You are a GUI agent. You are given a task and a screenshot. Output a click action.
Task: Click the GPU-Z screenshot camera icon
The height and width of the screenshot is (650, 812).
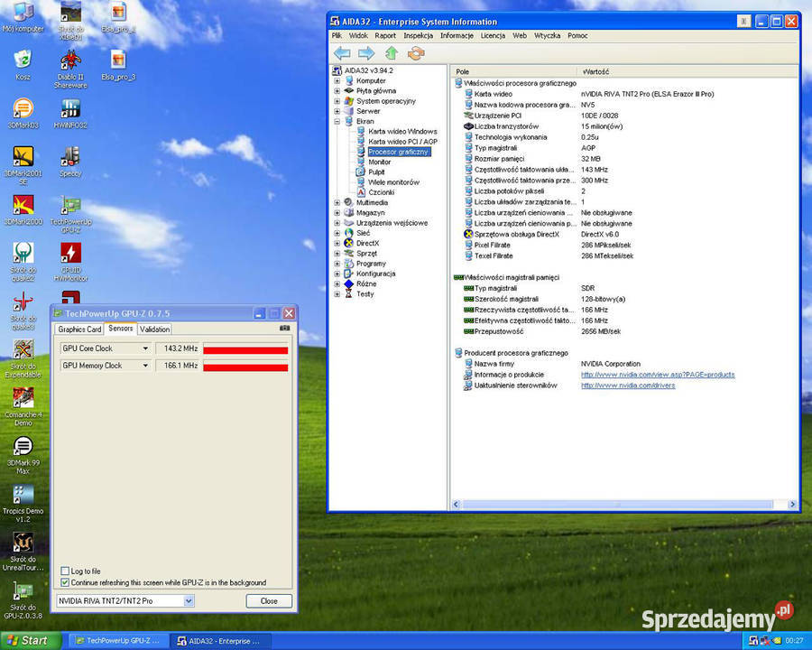[x=284, y=328]
